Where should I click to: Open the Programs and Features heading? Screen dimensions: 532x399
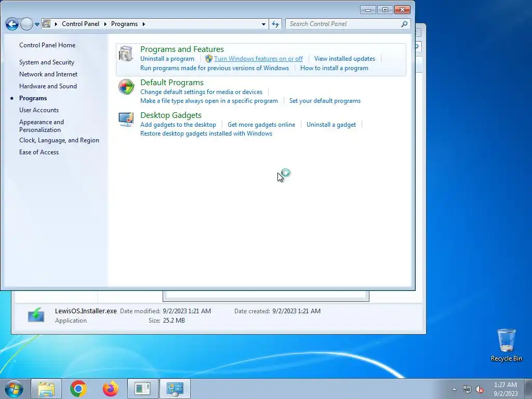182,49
